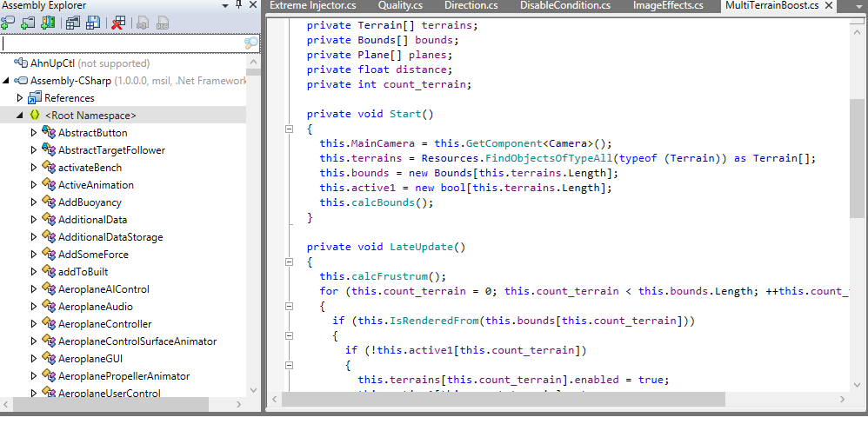Collapse the Start() method code block
This screenshot has width=868, height=424.
click(x=290, y=129)
